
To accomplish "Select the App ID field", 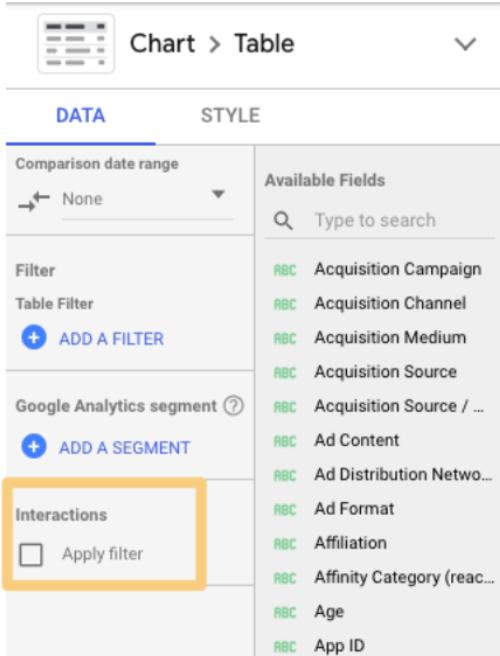I will click(x=339, y=646).
